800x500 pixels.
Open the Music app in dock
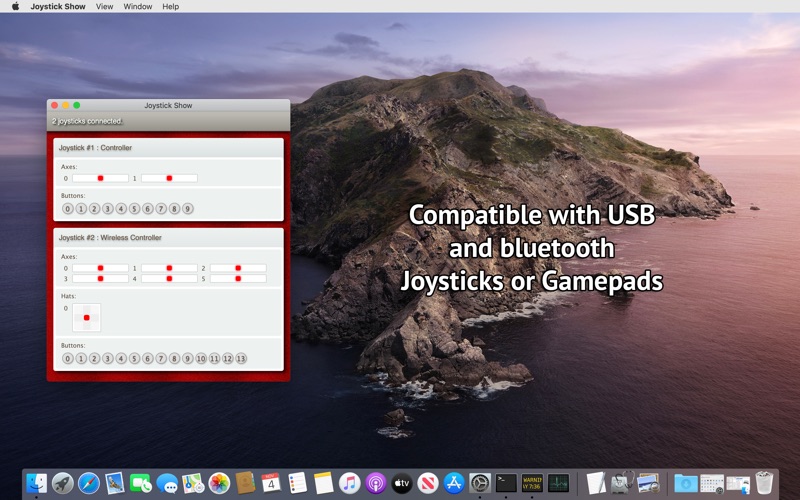point(349,483)
